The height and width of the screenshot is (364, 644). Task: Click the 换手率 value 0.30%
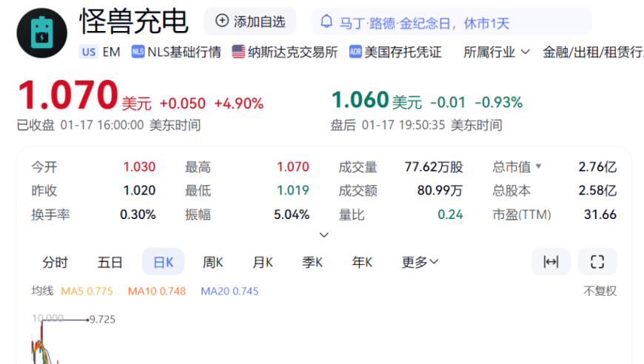[138, 215]
